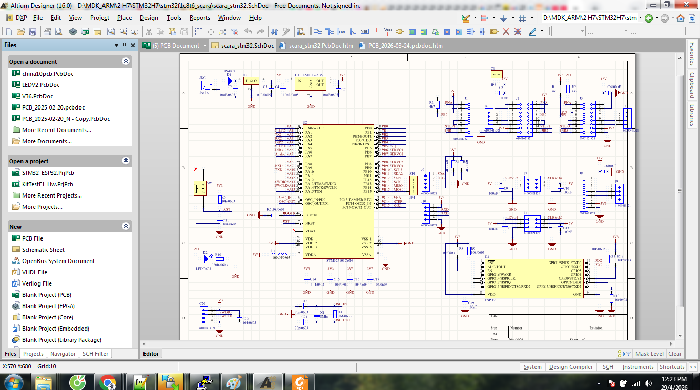The width and height of the screenshot is (700, 390).
Task: Switch to the Navigator panel tab
Action: tap(63, 354)
